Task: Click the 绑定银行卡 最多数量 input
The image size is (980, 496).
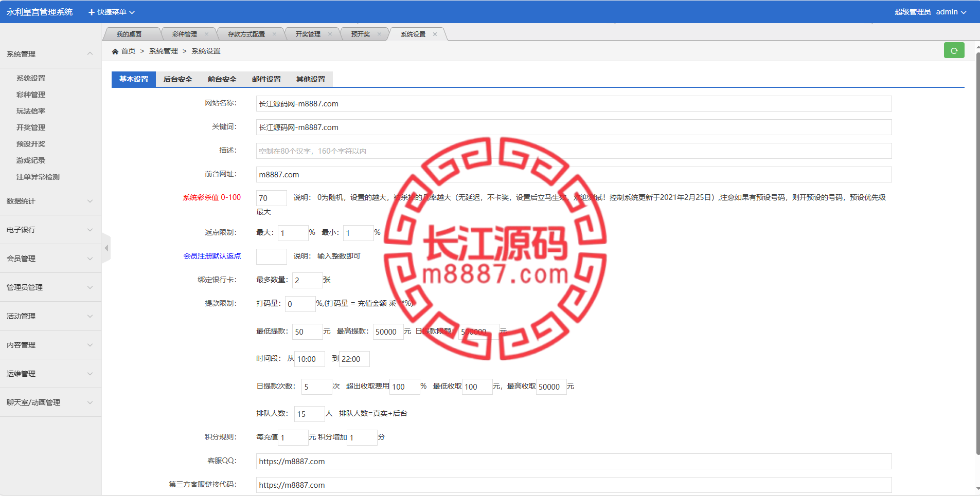Action: [308, 280]
